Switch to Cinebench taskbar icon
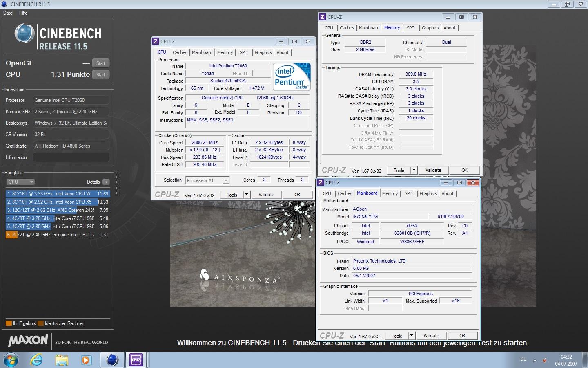The image size is (588, 368). pos(112,360)
